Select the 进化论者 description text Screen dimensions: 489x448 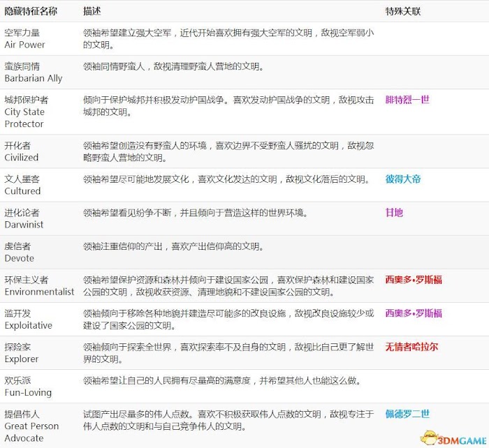coord(195,213)
